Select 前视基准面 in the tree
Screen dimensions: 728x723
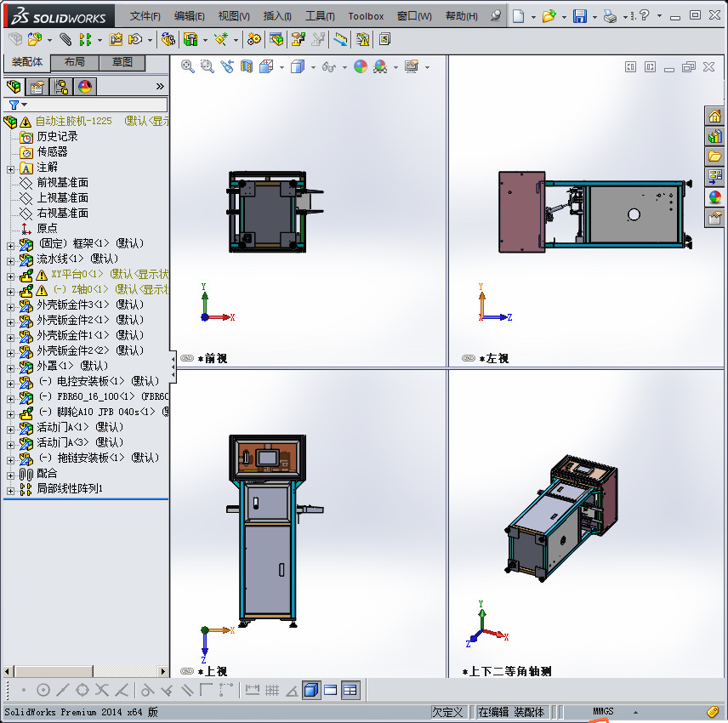(x=62, y=183)
